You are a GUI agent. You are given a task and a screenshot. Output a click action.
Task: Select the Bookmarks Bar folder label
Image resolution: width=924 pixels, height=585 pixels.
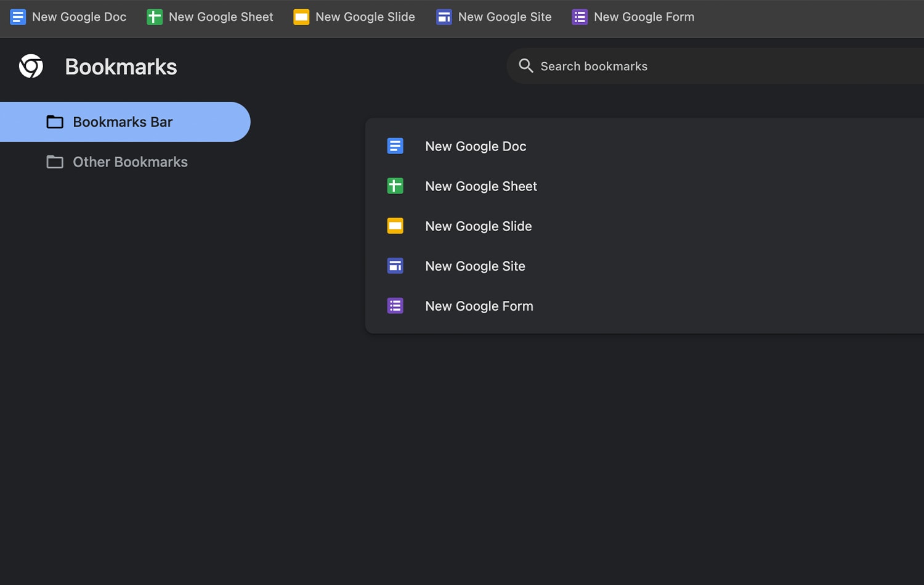pos(123,122)
